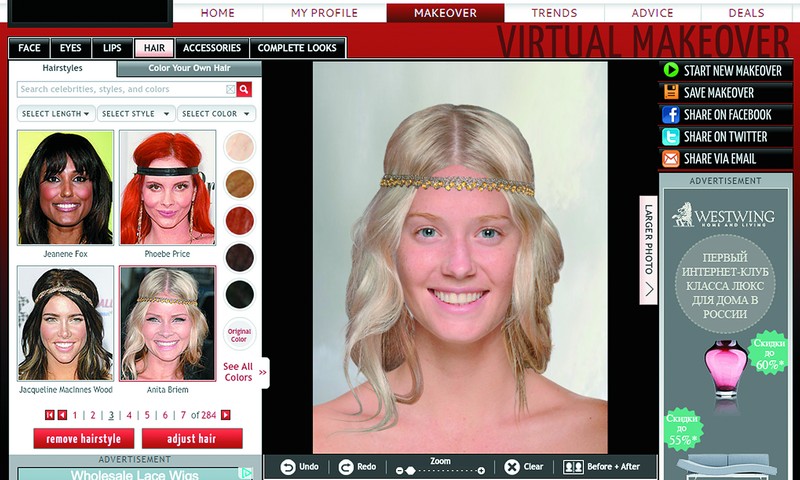Screen dimensions: 800x480
Task: Click the Save Makeover floppy disk icon
Action: tap(671, 92)
